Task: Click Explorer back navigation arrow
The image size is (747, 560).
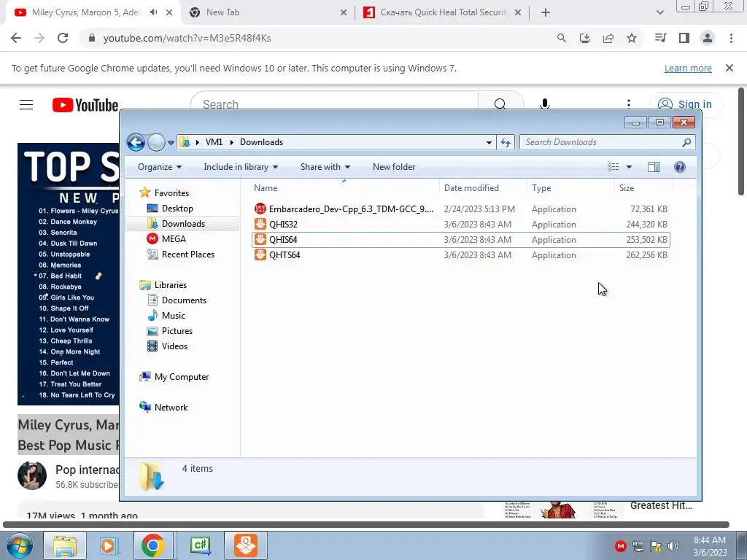Action: coord(136,142)
